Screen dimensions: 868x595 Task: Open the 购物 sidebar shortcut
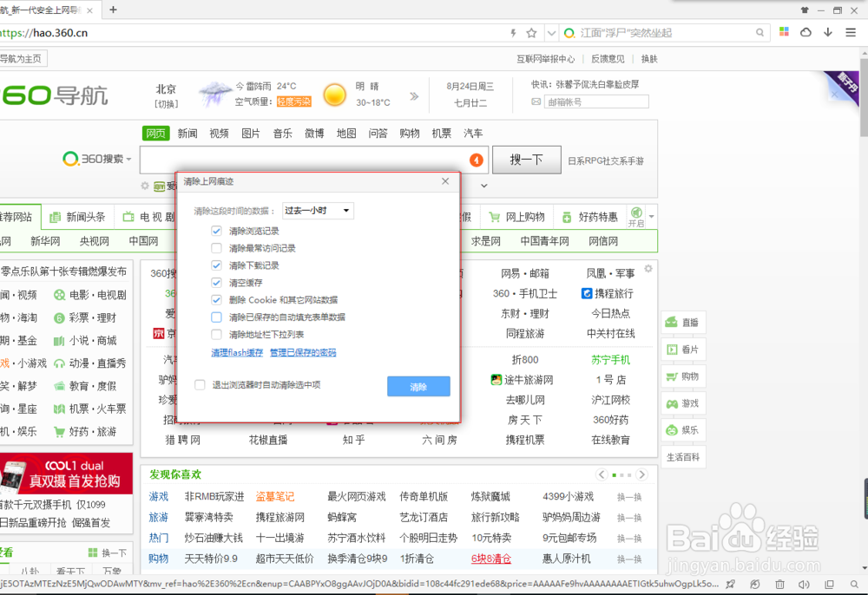[683, 376]
